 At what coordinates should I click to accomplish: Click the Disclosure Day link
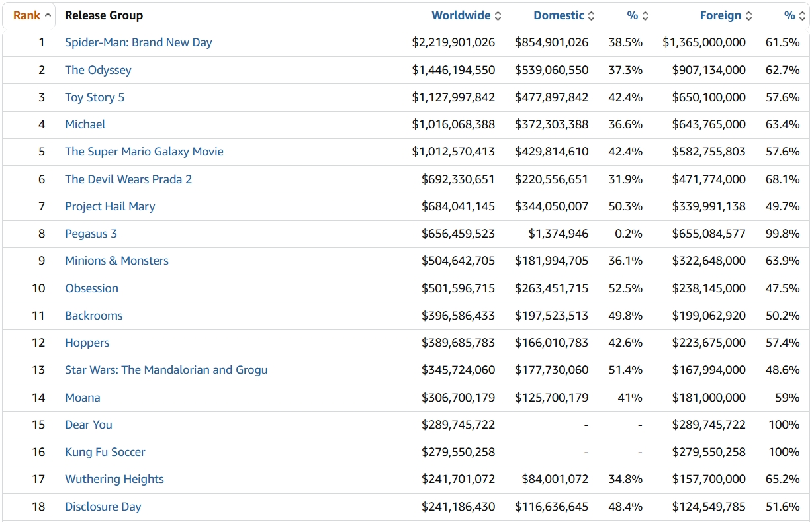(x=103, y=507)
